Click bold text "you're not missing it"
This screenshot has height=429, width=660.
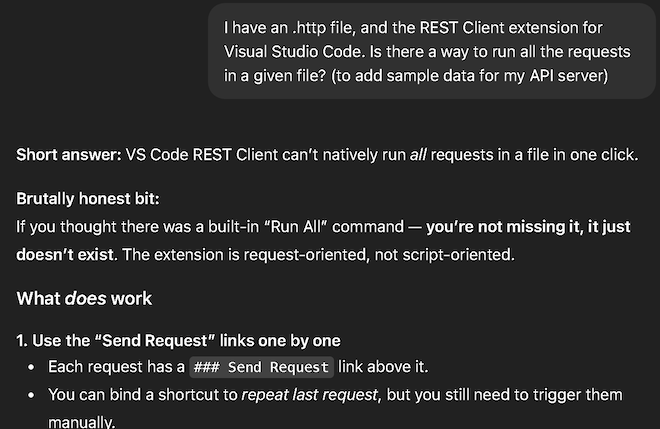[502, 226]
